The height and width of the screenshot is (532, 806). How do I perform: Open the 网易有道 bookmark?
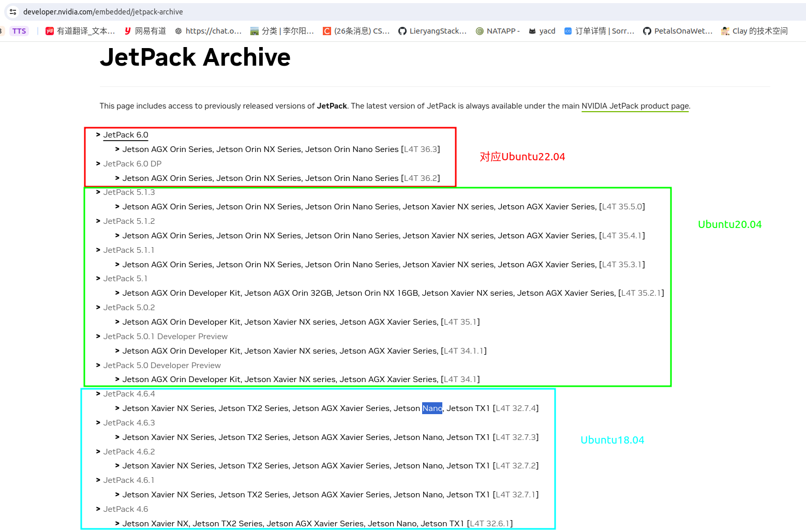(x=145, y=31)
